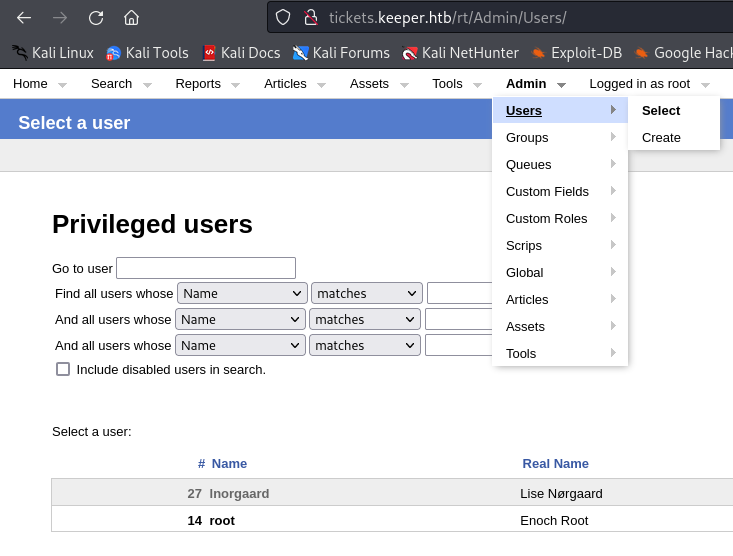The width and height of the screenshot is (733, 556).
Task: Open the first 'And all users whose' Name dropdown
Action: (x=240, y=319)
